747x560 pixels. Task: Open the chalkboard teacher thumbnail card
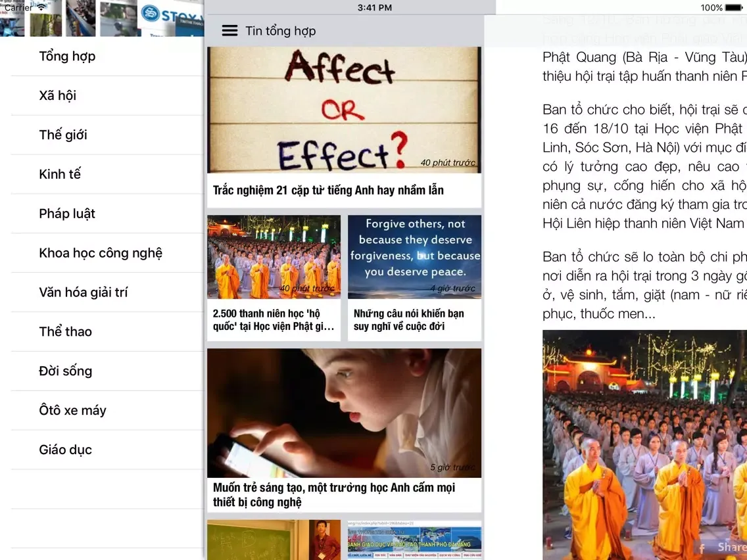click(x=274, y=540)
